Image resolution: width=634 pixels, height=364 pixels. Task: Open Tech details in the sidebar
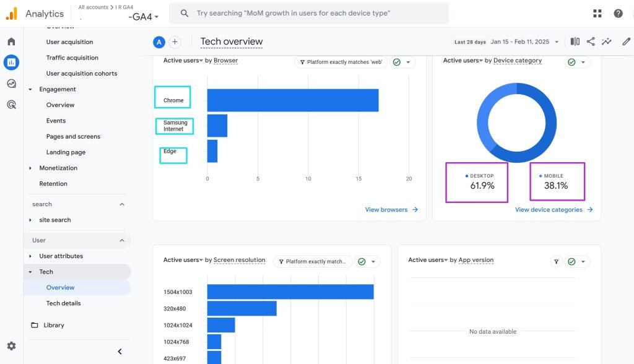pyautogui.click(x=63, y=303)
